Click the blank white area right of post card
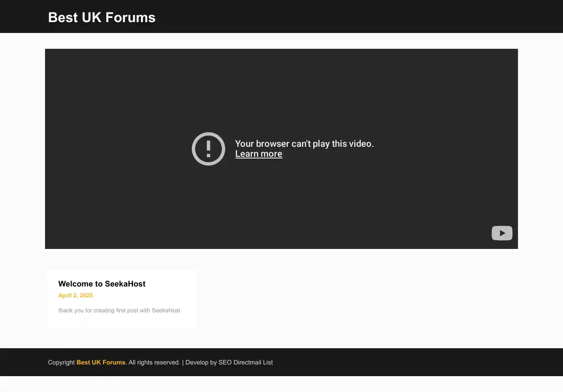This screenshot has width=563, height=392. [354, 298]
